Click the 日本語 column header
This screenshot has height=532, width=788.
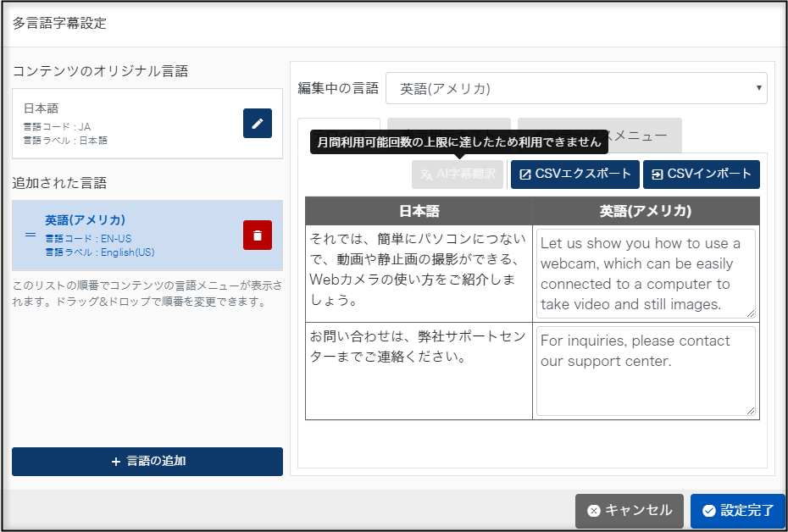click(x=419, y=211)
